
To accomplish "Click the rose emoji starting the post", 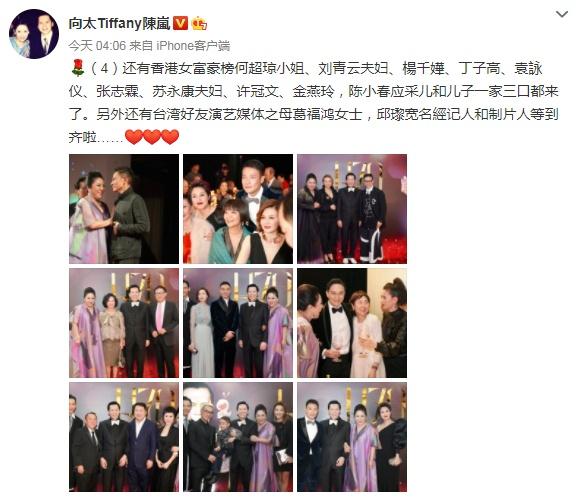I will [x=78, y=68].
